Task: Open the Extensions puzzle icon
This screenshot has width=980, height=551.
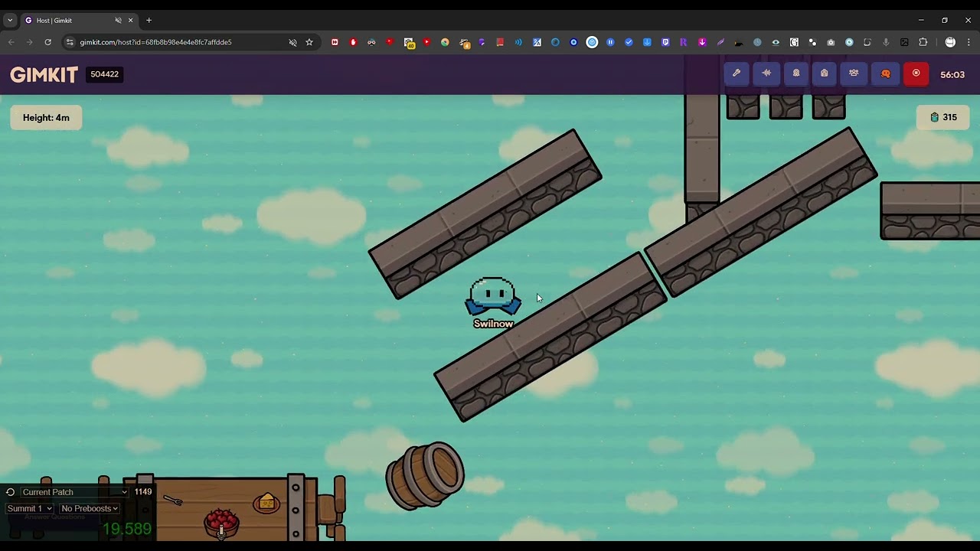Action: click(x=923, y=42)
